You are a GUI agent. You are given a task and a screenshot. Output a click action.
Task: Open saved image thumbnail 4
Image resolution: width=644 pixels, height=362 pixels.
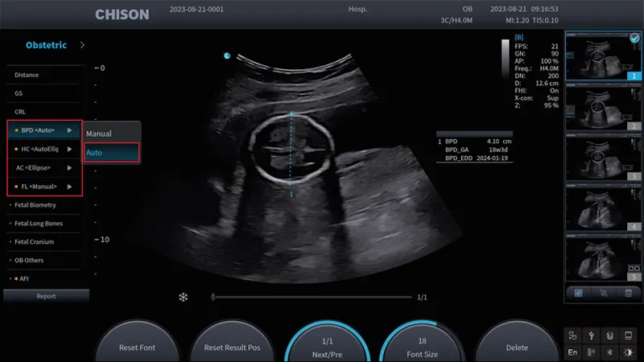point(603,208)
